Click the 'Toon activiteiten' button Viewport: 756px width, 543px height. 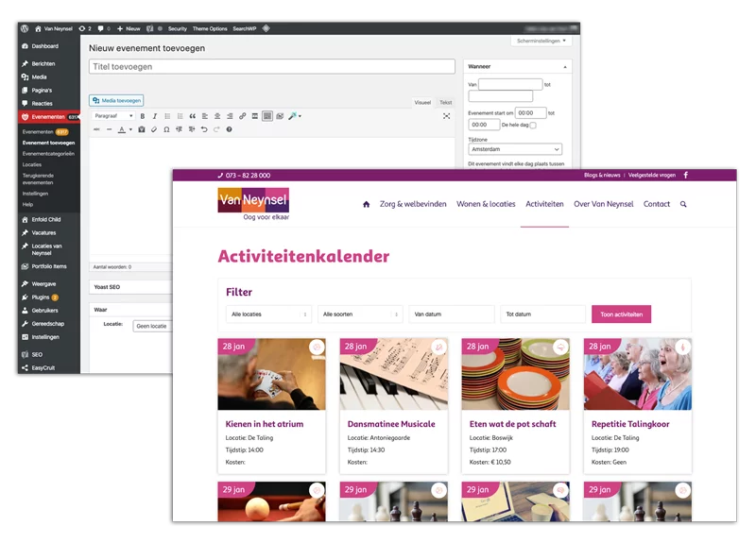pyautogui.click(x=621, y=314)
